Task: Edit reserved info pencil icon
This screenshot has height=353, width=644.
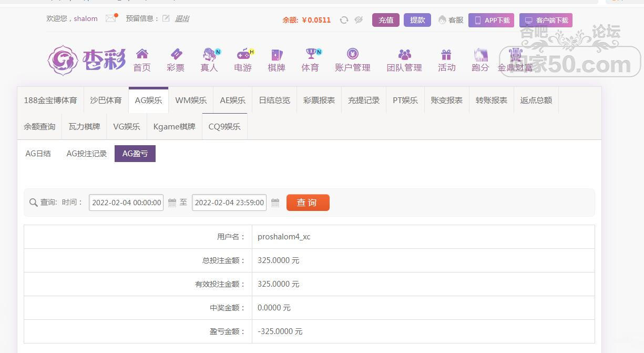Action: pos(166,18)
